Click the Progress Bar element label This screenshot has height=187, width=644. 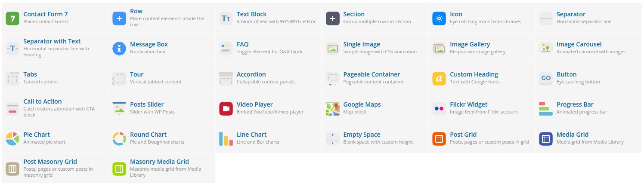point(575,104)
